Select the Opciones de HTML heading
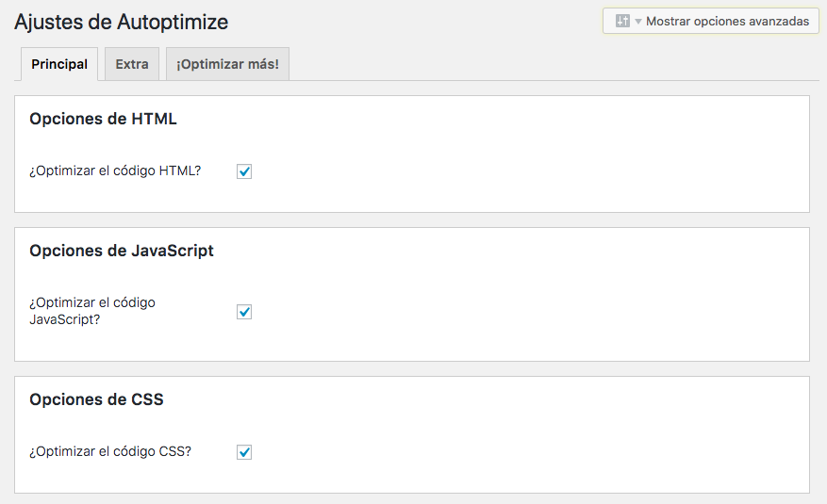This screenshot has height=504, width=827. click(x=103, y=119)
